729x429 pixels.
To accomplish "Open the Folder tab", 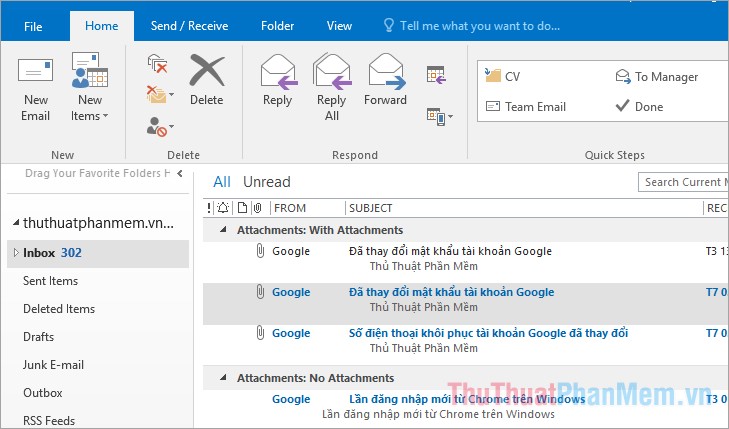I will [278, 26].
